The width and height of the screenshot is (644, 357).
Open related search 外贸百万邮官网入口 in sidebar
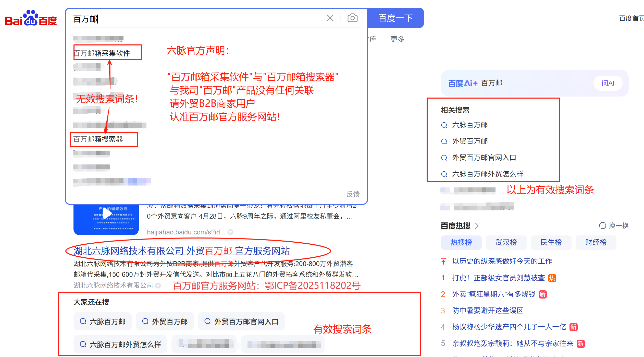(484, 158)
